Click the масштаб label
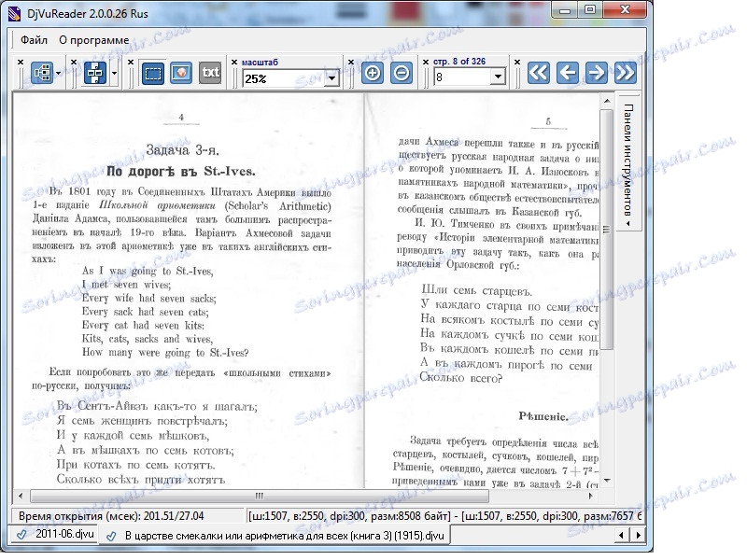747x560 pixels. (x=260, y=63)
